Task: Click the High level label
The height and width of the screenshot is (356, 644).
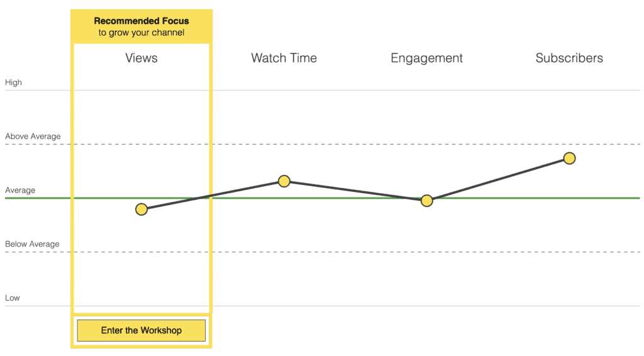Action: coord(13,82)
